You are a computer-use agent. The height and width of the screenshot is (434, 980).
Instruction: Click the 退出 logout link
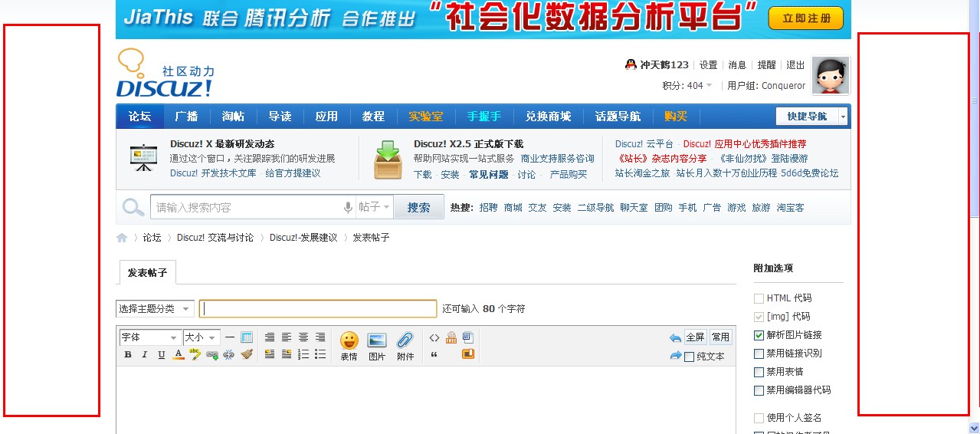click(795, 65)
